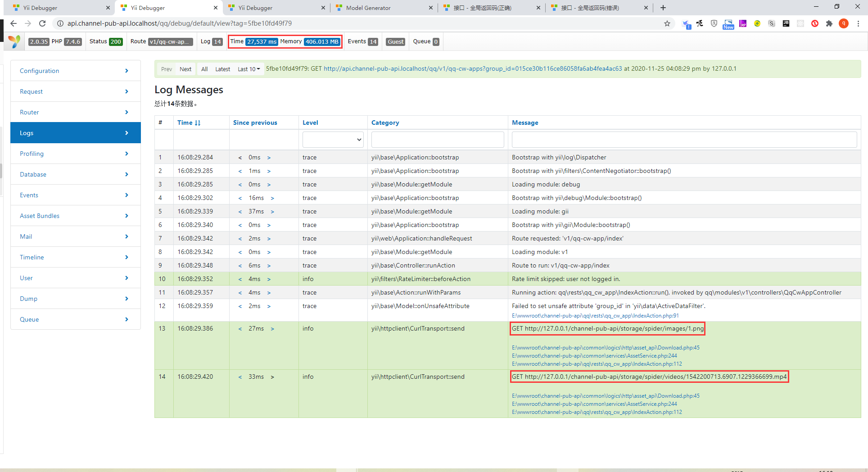The image size is (868, 472).
Task: Reload the page with the refresh icon
Action: [x=42, y=23]
